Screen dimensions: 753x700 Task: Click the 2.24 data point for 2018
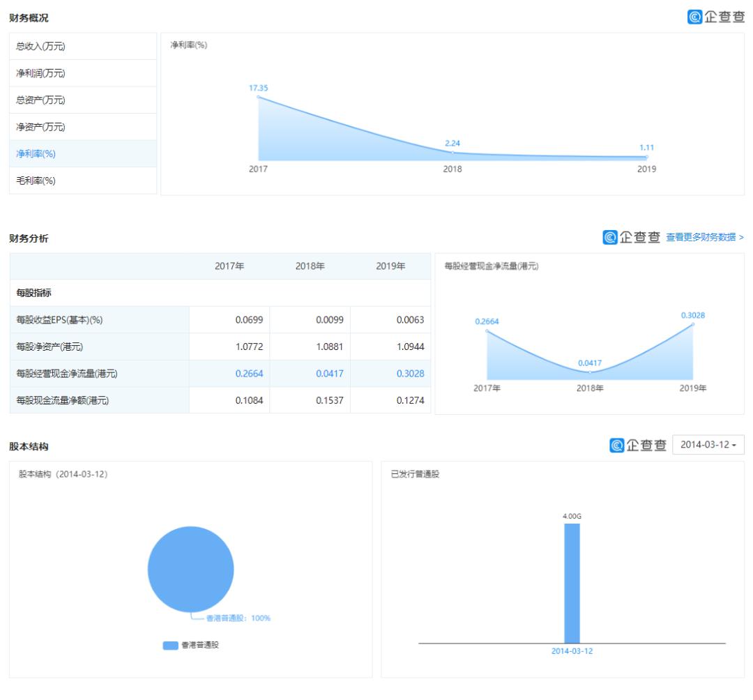tap(452, 152)
